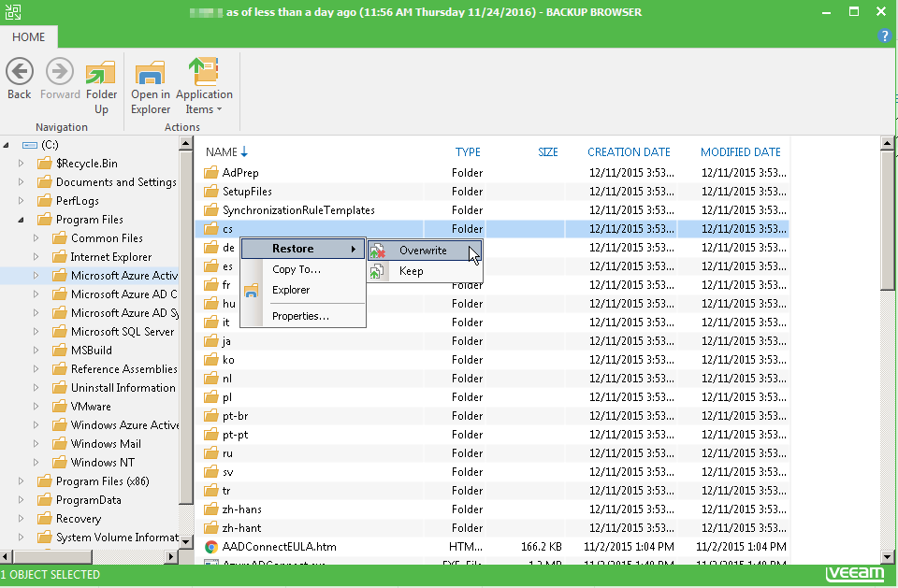898x588 pixels.
Task: Click file list scroll down arrow
Action: (x=887, y=556)
